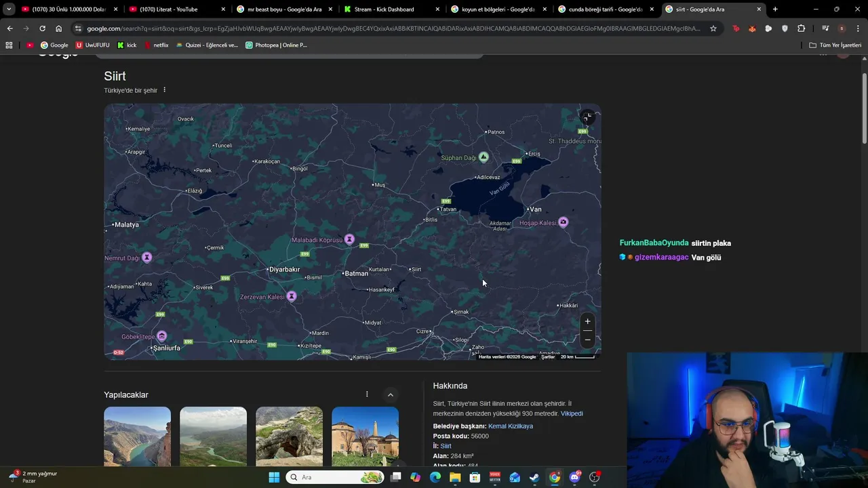
Task: Select the Zerzevan Kalesi landmark marker
Action: coord(292,296)
